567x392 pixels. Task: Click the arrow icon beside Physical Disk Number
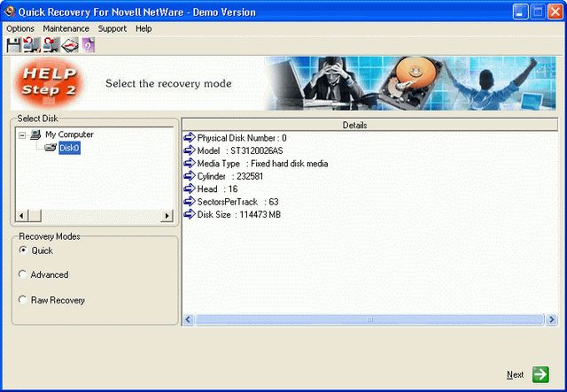(189, 137)
